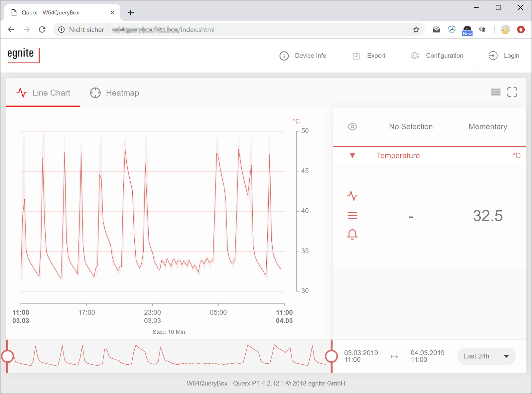This screenshot has height=394, width=532.
Task: Click the line graph icon under Temperature
Action: point(352,196)
